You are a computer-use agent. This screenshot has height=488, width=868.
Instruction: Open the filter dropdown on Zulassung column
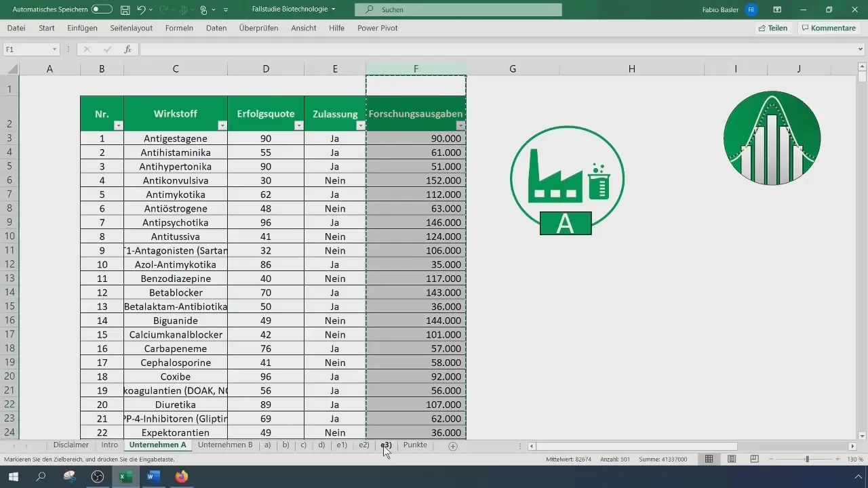pyautogui.click(x=359, y=125)
